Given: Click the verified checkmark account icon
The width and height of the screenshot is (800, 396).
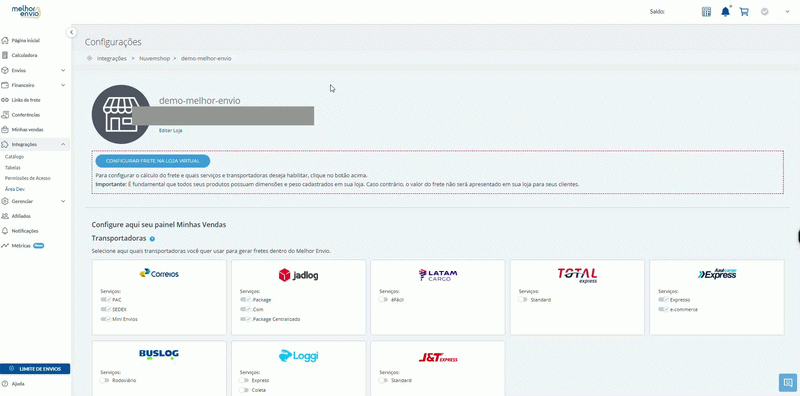Looking at the screenshot, I should click(764, 11).
